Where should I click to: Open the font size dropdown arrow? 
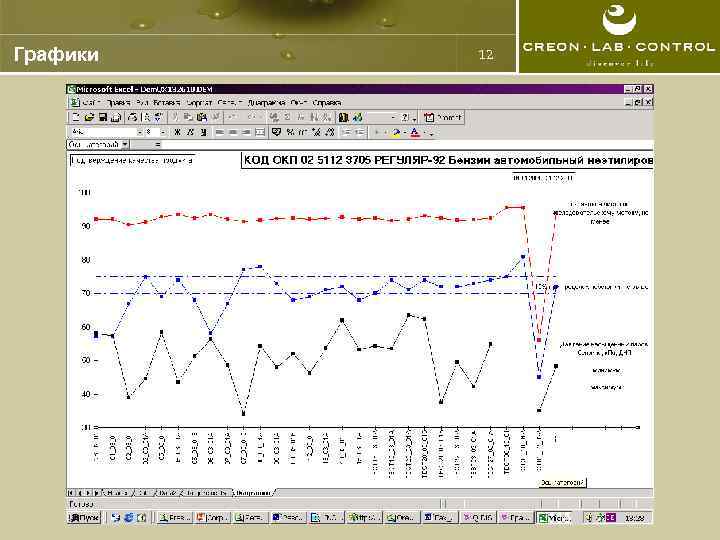tap(163, 132)
